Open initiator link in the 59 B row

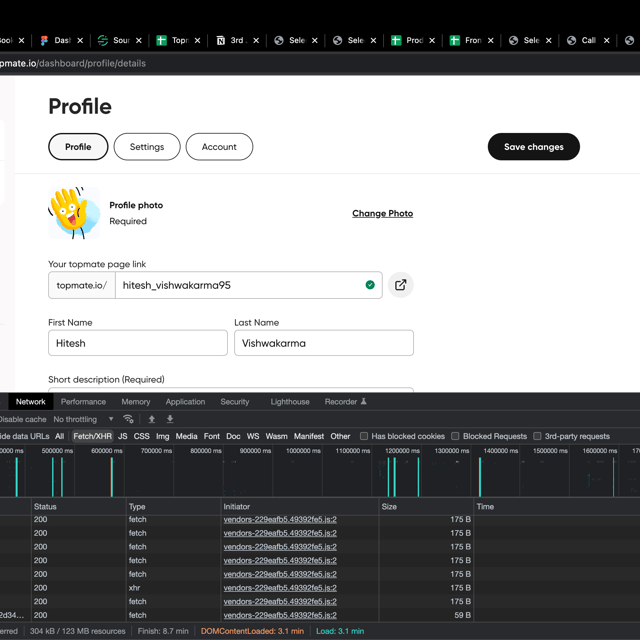tap(280, 615)
